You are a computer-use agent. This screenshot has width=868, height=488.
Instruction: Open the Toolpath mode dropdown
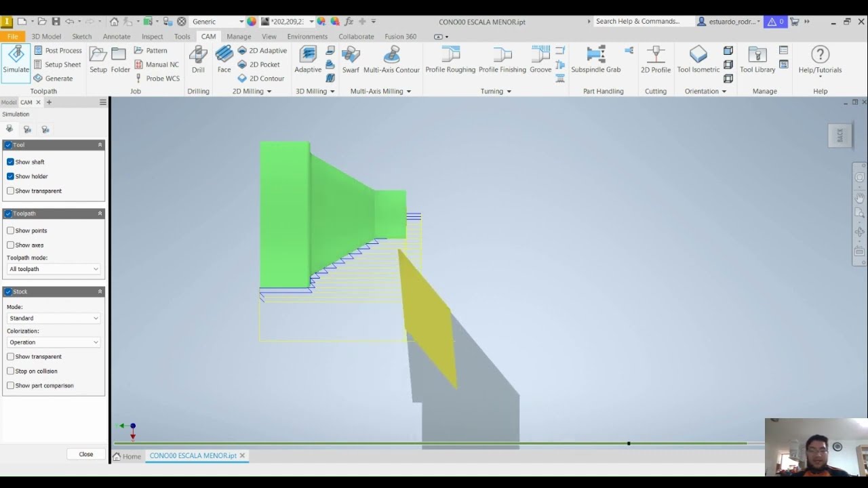coord(54,269)
